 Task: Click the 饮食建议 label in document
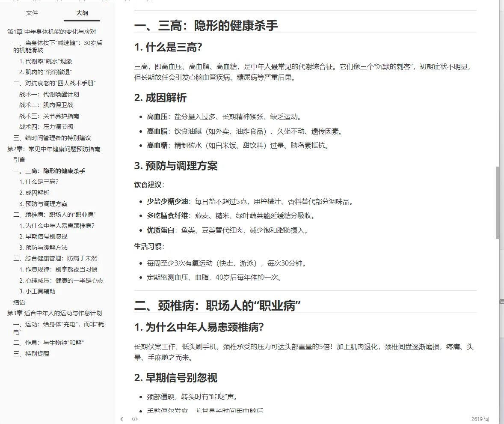pos(148,185)
